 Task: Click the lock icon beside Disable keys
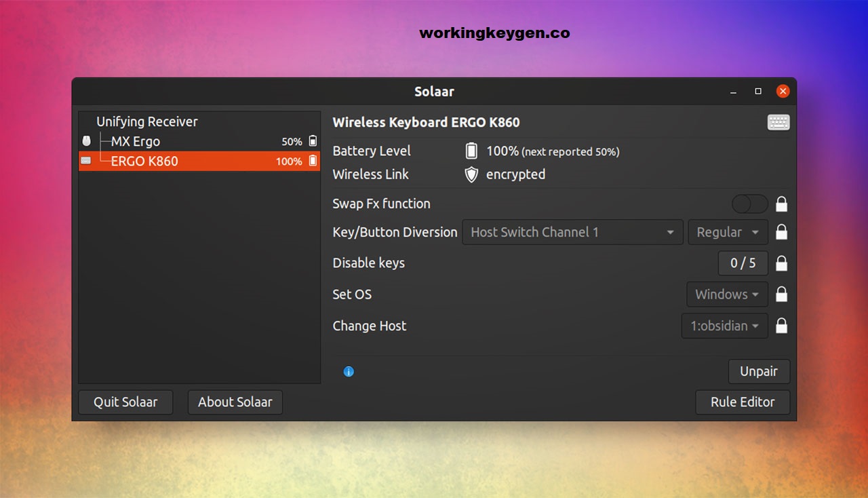point(781,263)
